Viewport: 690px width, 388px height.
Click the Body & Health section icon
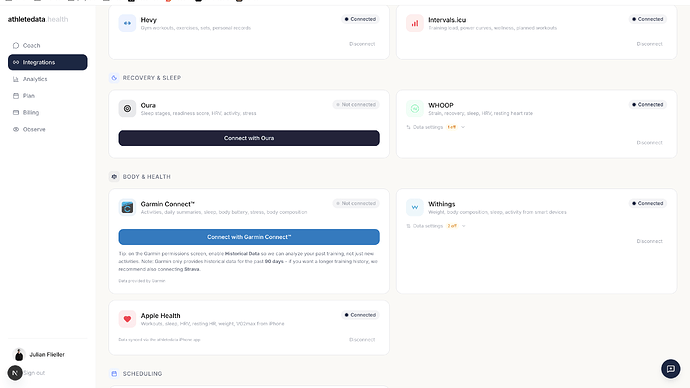tap(114, 176)
